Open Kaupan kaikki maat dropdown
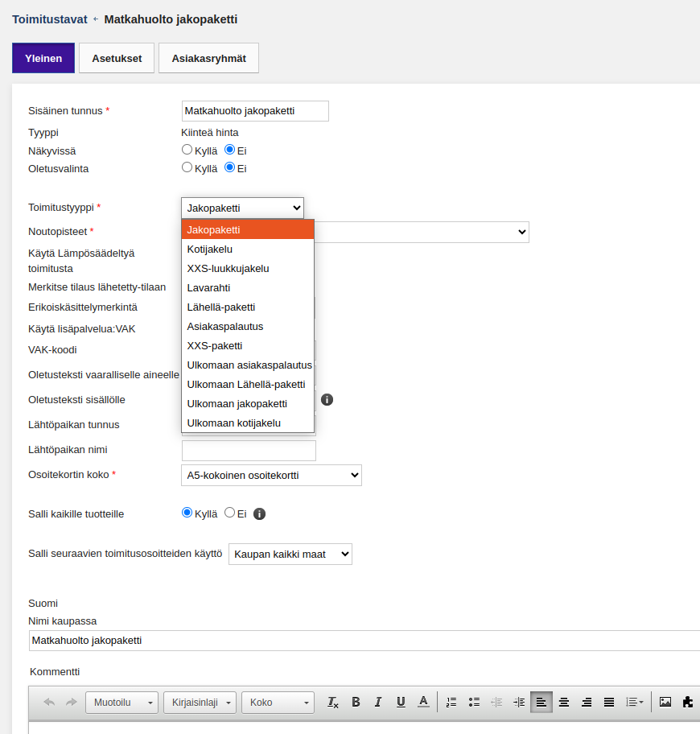The width and height of the screenshot is (700, 734). [x=290, y=555]
